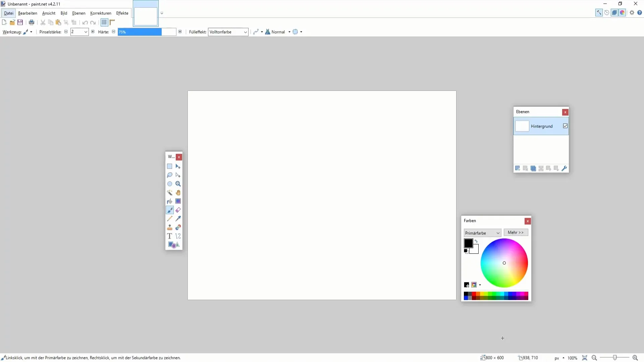The image size is (644, 362).
Task: Open the Effekte menu
Action: pos(122,13)
